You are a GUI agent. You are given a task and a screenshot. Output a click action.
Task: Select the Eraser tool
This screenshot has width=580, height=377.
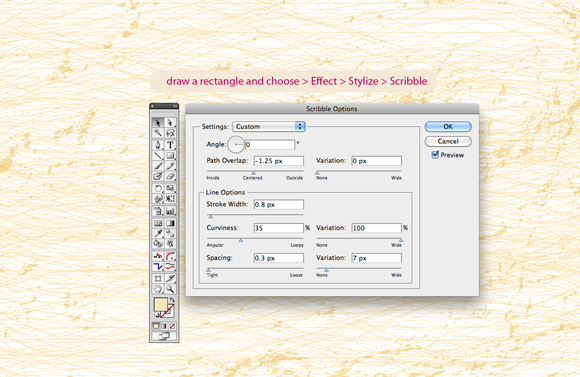pos(170,176)
